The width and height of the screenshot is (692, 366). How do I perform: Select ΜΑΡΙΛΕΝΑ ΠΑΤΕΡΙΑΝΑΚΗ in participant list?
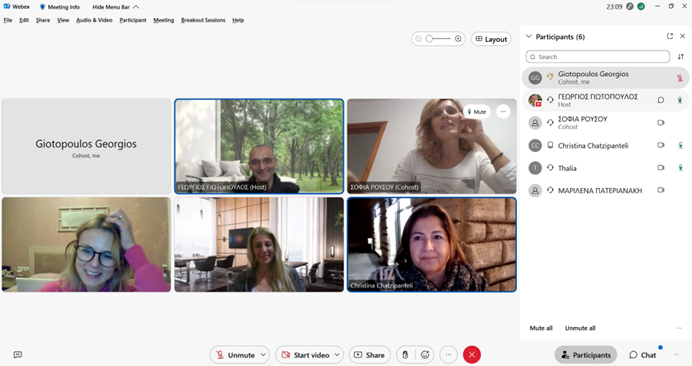606,190
